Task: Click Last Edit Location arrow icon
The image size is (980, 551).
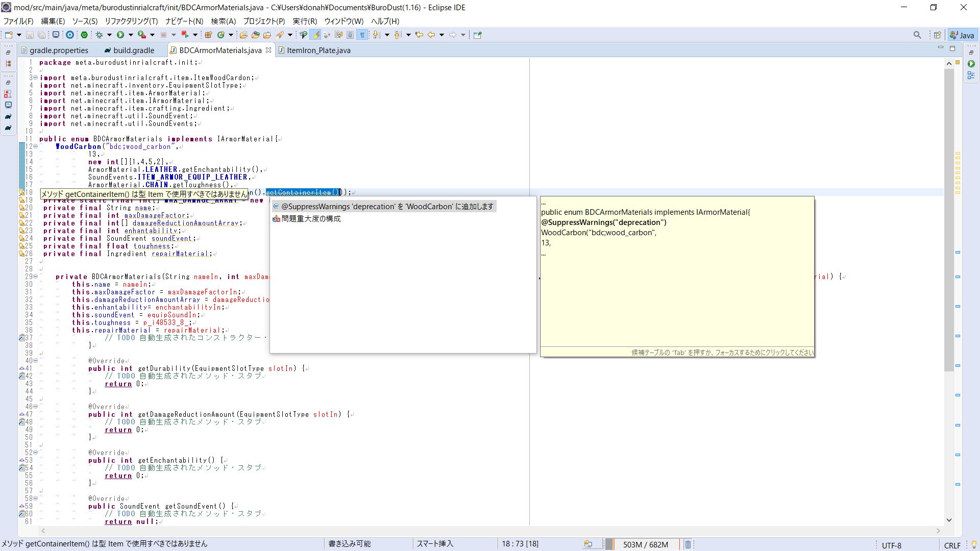Action: pos(419,35)
